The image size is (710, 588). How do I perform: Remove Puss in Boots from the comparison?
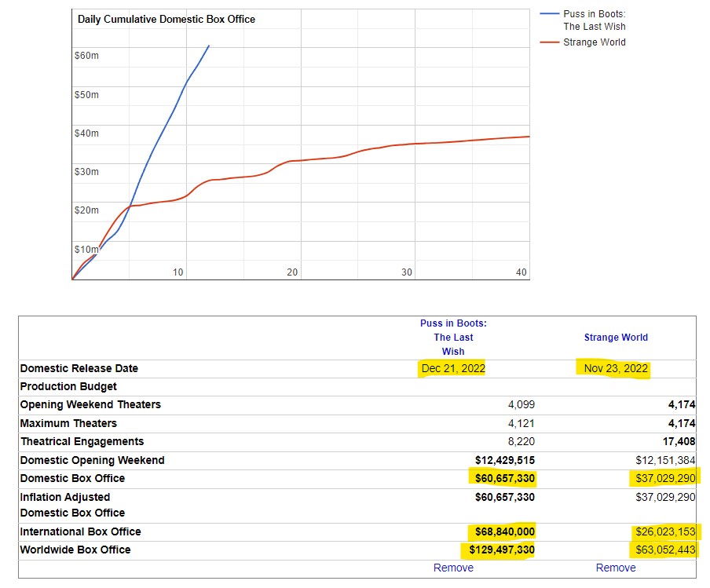click(x=453, y=568)
